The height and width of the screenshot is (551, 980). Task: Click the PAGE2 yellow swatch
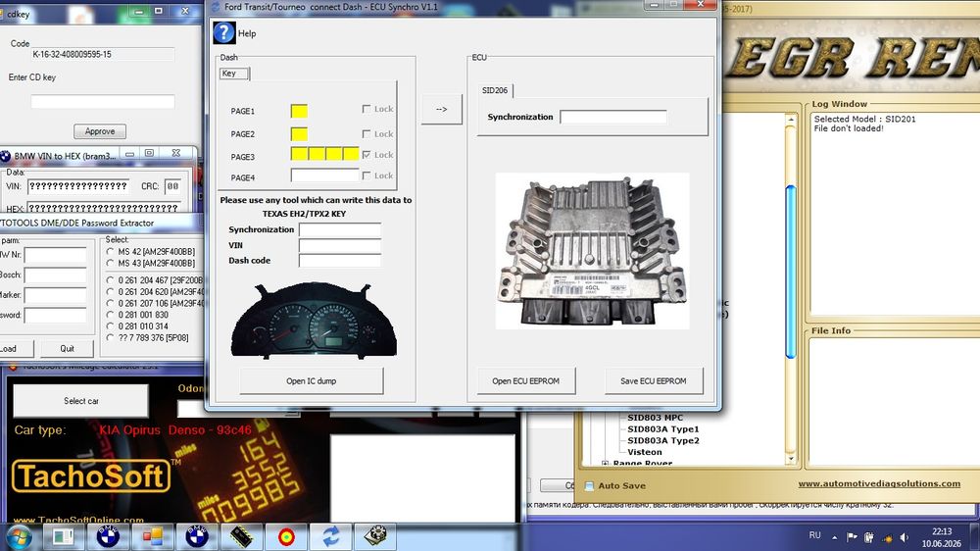coord(299,134)
